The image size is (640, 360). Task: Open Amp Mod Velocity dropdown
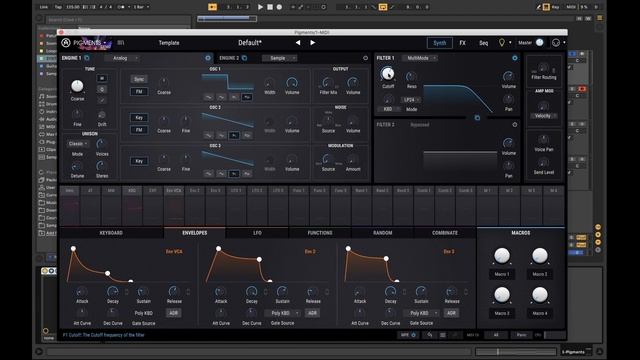click(544, 116)
